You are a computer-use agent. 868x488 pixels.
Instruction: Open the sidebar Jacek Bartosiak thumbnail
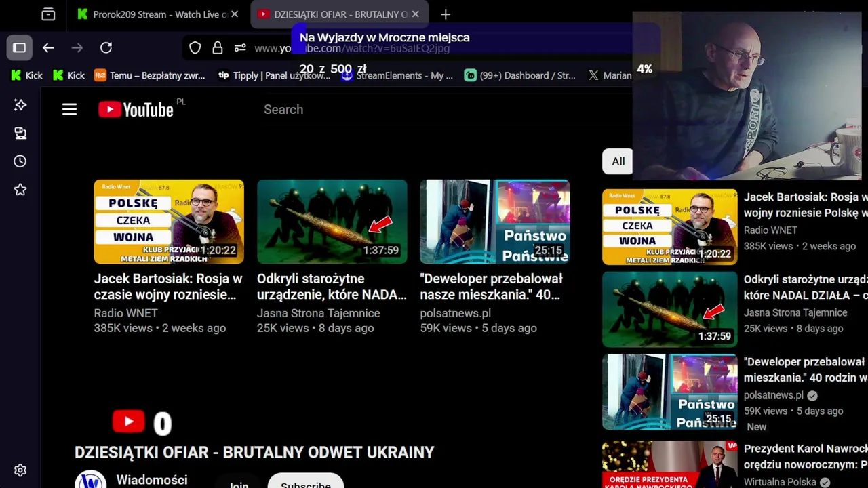coord(670,226)
